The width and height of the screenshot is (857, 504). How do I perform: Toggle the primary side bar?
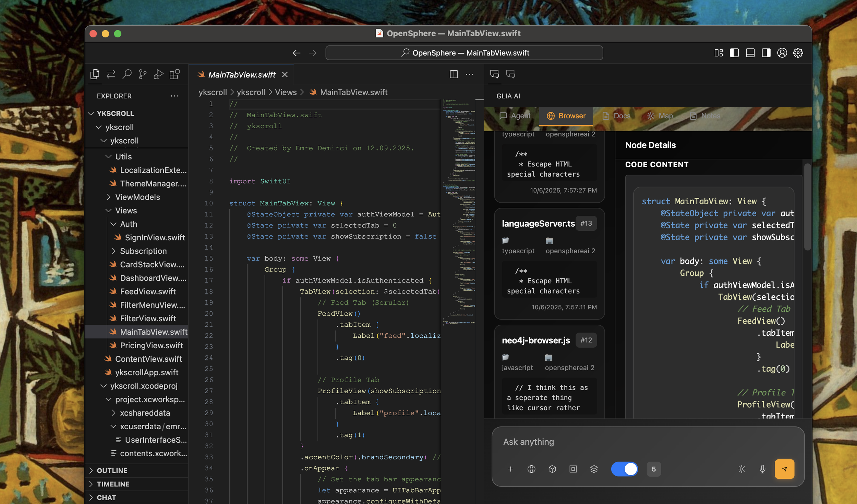coord(734,52)
